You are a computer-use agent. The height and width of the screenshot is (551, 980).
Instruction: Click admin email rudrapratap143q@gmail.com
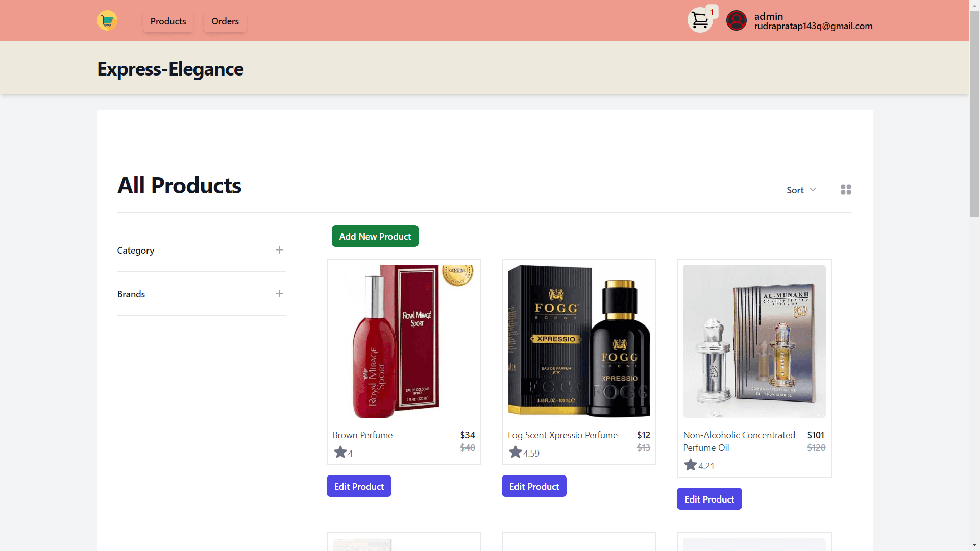[x=813, y=26]
